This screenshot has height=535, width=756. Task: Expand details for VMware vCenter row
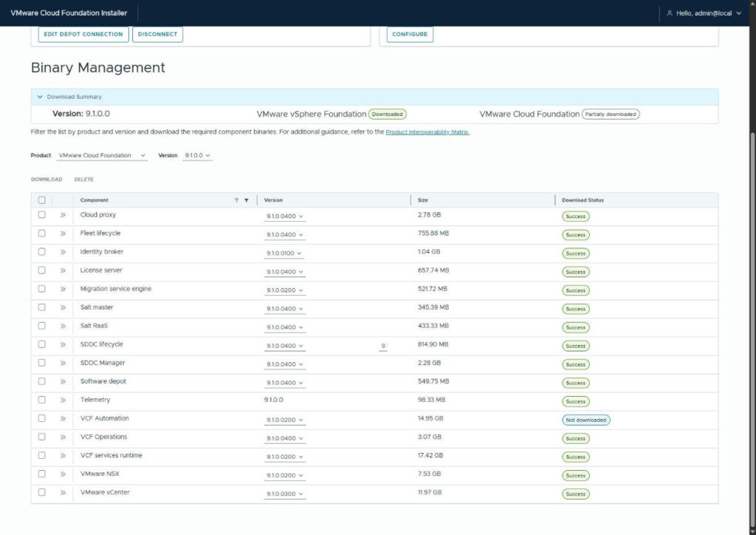coord(63,493)
